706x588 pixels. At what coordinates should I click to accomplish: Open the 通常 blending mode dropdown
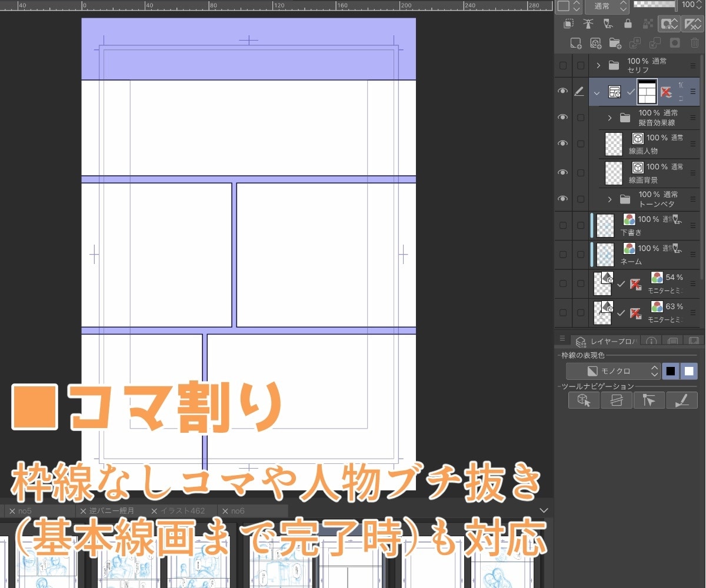pyautogui.click(x=607, y=6)
